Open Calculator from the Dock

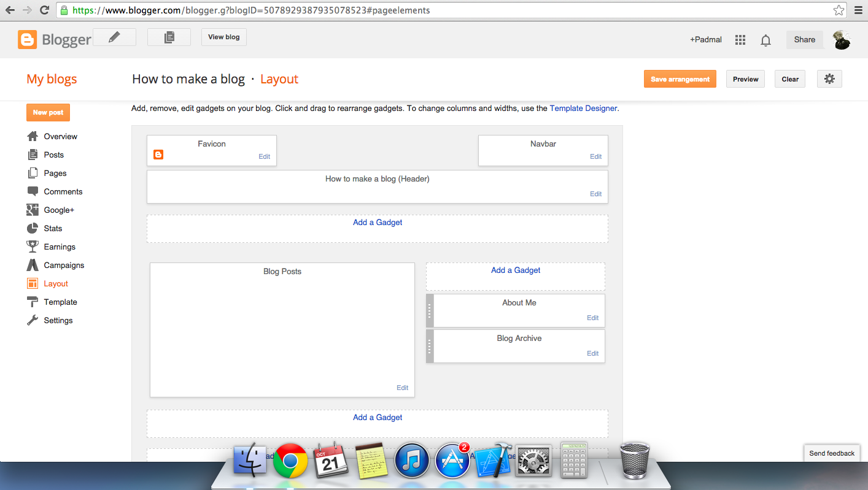[575, 460]
